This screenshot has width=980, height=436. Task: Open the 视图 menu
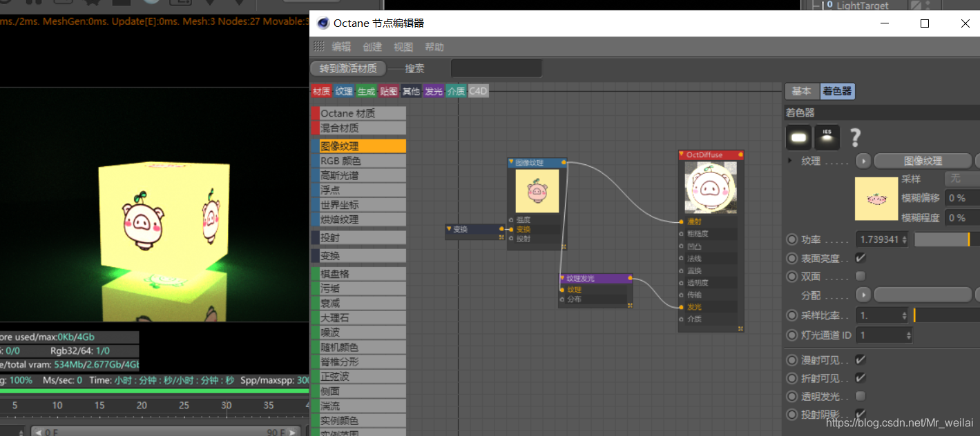tap(403, 47)
